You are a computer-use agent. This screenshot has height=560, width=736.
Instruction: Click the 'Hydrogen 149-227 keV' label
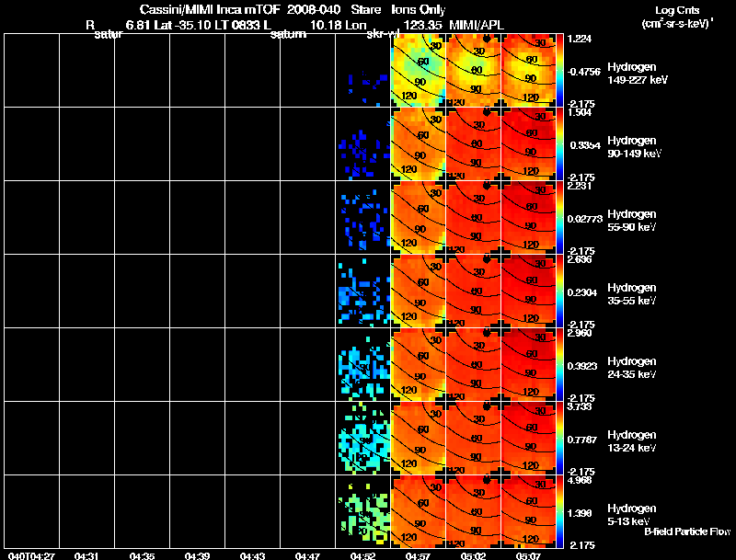[x=637, y=74]
